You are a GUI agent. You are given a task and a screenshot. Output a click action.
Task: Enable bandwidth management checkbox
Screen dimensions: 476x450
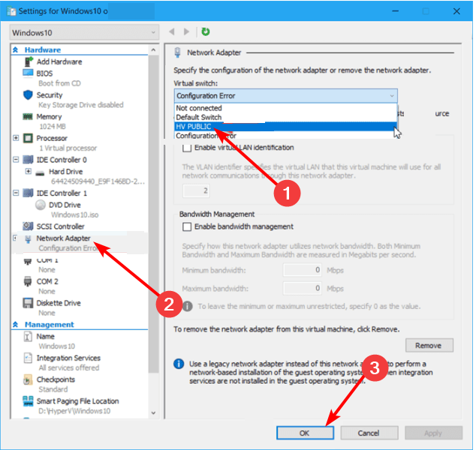click(x=187, y=226)
